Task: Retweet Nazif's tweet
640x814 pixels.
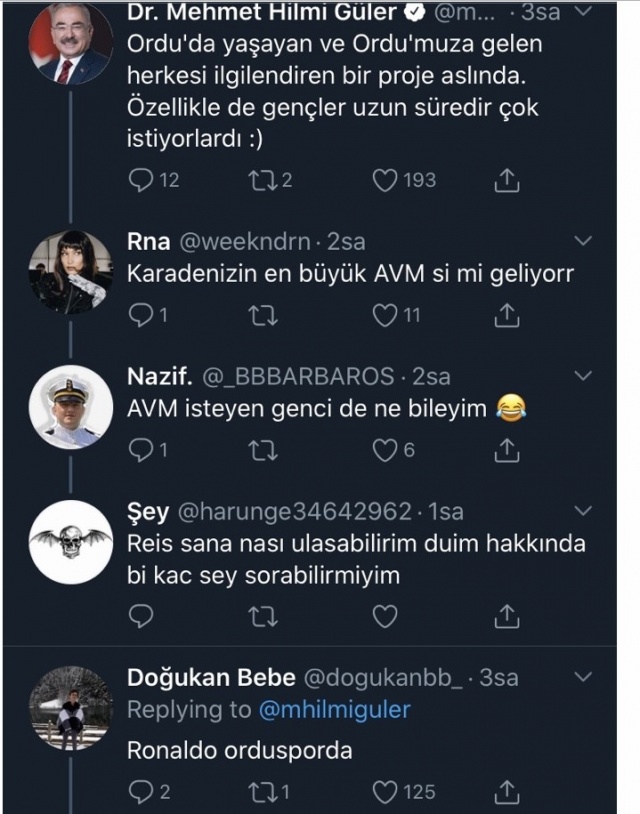Action: pos(262,452)
